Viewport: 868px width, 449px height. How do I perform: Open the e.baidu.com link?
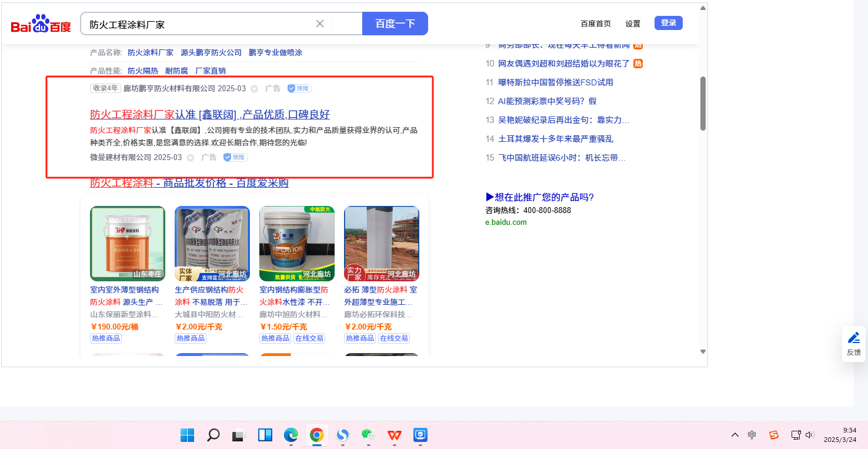click(x=506, y=222)
